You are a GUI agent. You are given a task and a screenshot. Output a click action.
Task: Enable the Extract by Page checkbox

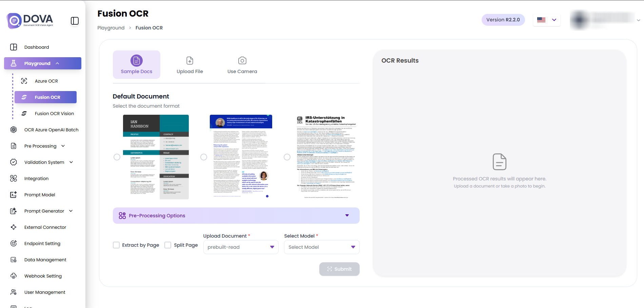pos(116,245)
